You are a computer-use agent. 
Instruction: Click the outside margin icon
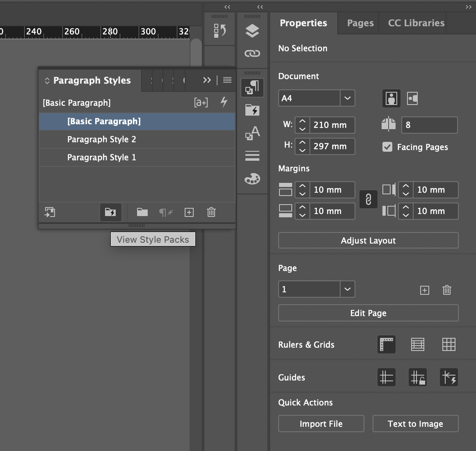(x=389, y=211)
